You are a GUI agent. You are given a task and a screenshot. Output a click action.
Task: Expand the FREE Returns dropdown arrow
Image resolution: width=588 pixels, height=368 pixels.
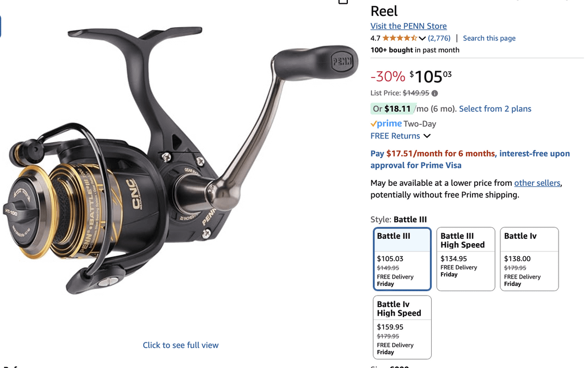[427, 136]
